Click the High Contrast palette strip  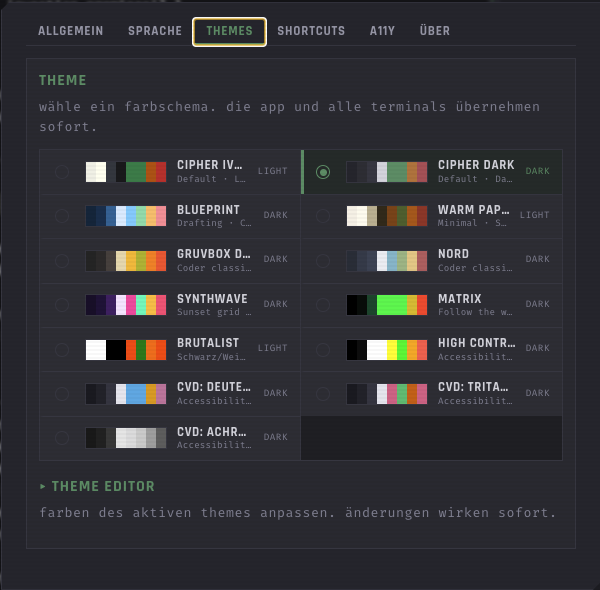[387, 349]
